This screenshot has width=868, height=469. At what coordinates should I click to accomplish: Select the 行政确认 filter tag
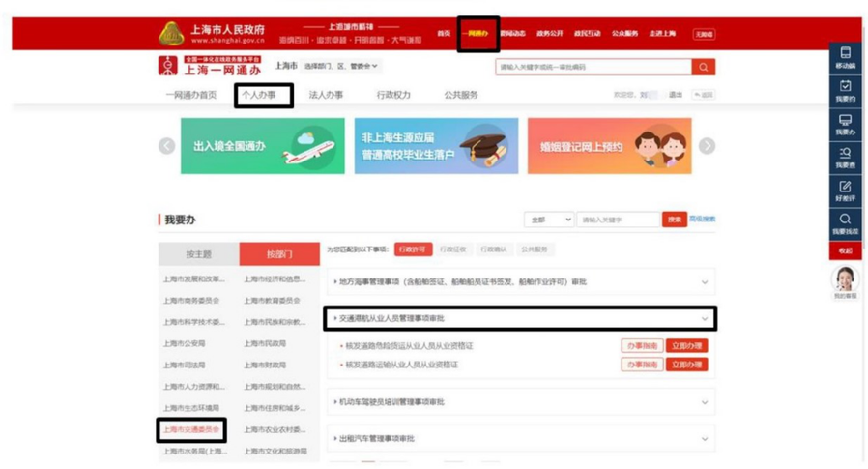(493, 249)
